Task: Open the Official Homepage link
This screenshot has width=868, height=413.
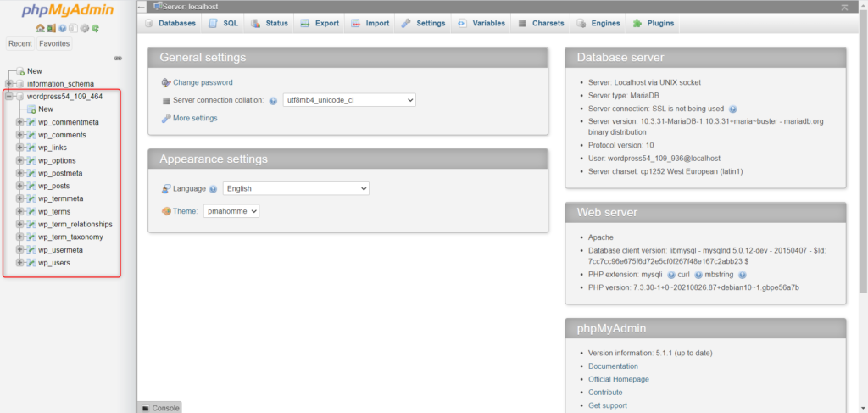Action: pyautogui.click(x=618, y=379)
